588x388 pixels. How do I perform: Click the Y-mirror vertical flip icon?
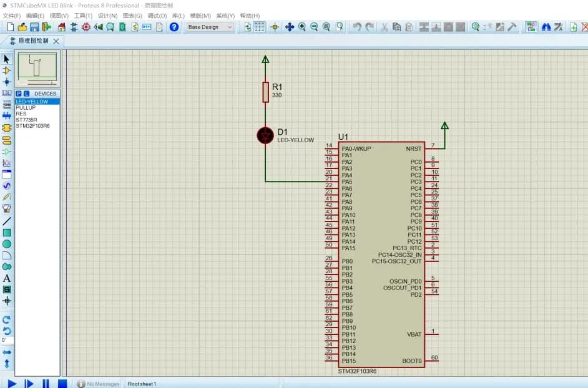(x=6, y=364)
